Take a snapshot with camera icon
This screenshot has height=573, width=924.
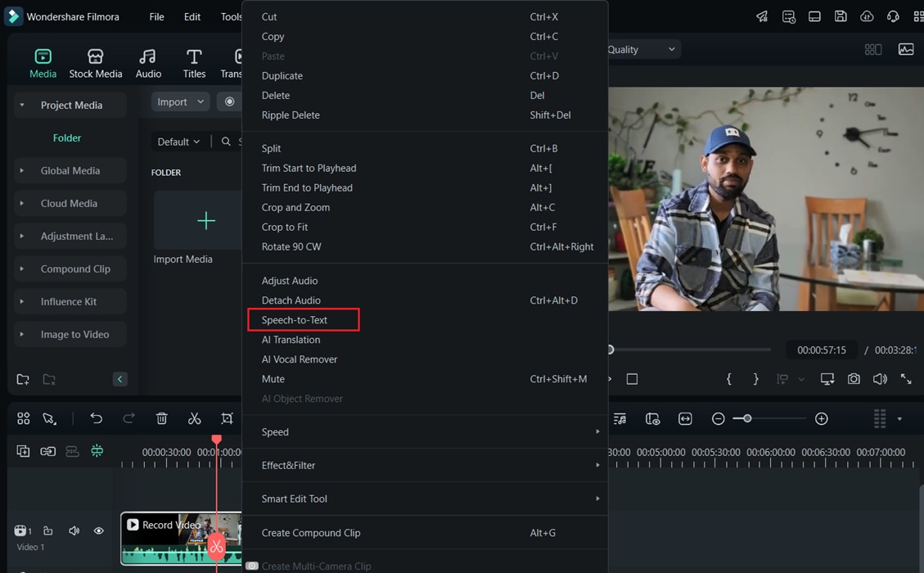click(x=854, y=379)
